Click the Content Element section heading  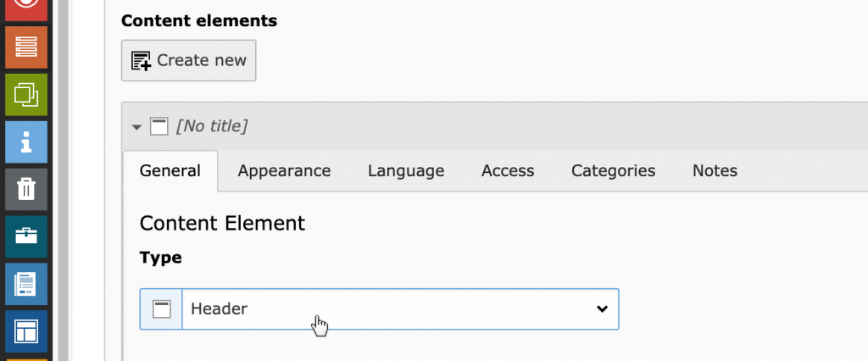coord(222,223)
